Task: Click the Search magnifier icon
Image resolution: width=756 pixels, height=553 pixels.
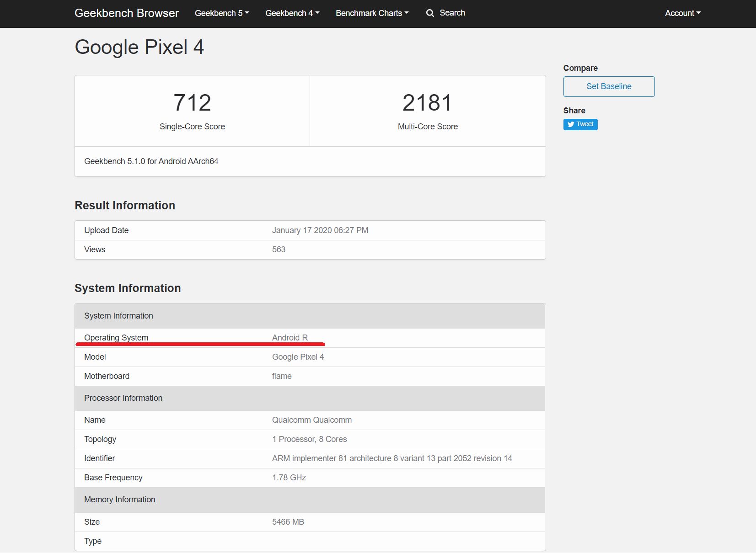Action: coord(430,13)
